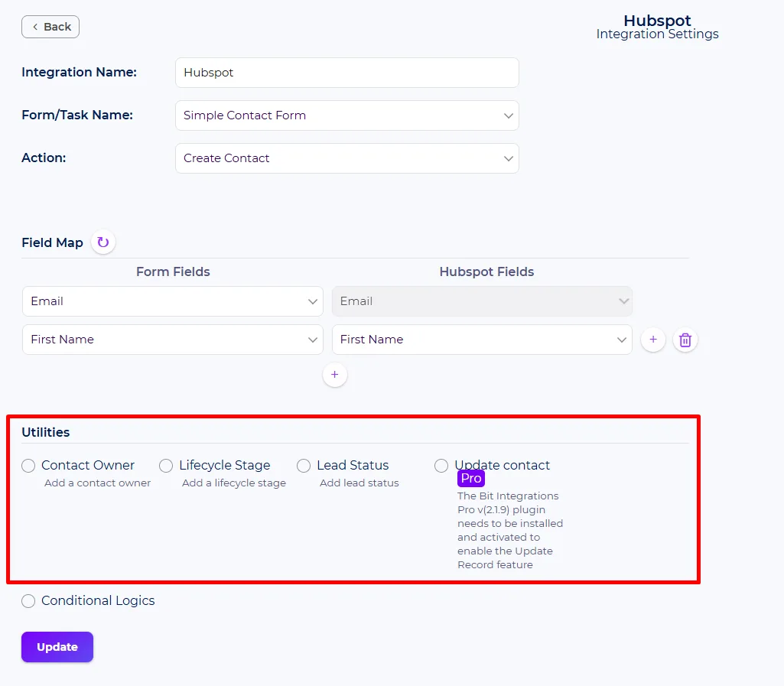Click the Integration Name input field
Image resolution: width=784 pixels, height=686 pixels.
pyautogui.click(x=347, y=73)
